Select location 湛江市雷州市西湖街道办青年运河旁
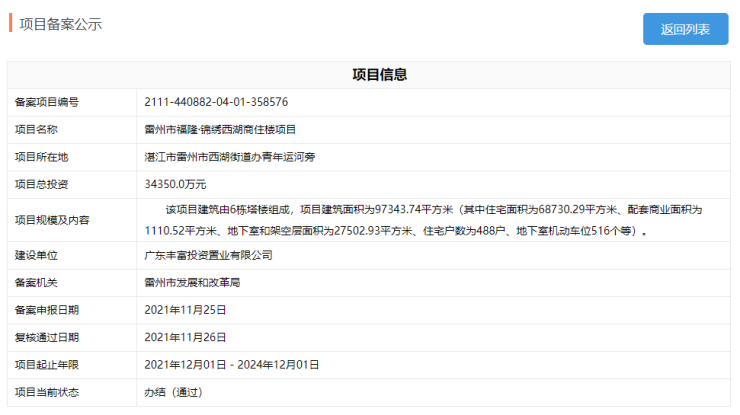This screenshot has height=415, width=740. click(x=230, y=157)
